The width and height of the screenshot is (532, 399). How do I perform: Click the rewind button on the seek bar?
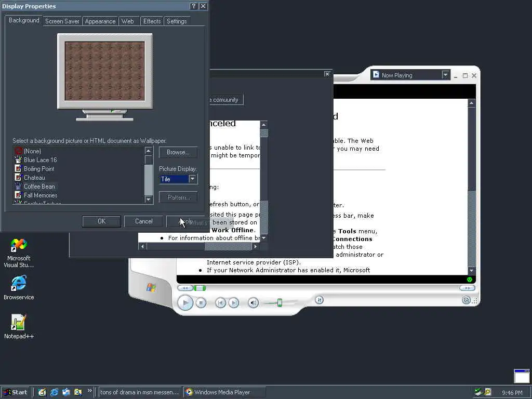[185, 288]
